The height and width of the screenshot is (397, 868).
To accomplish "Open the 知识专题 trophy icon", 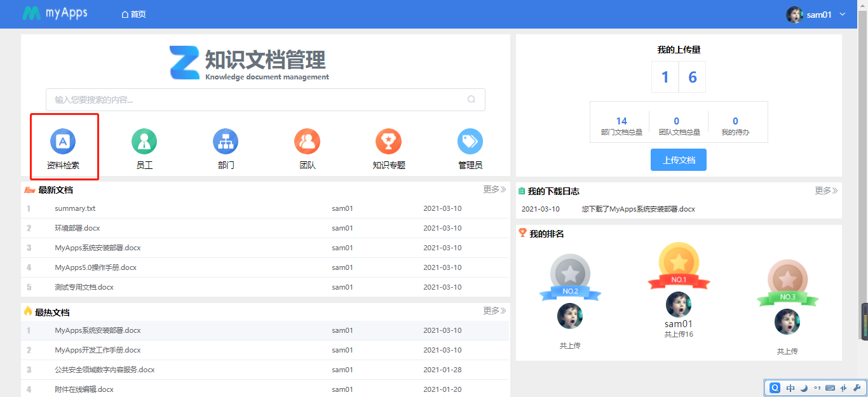I will [x=388, y=141].
